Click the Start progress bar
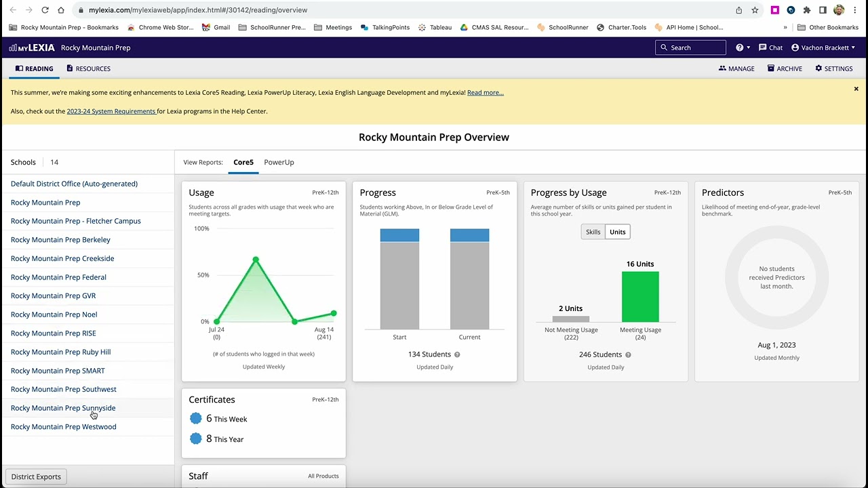 399,279
